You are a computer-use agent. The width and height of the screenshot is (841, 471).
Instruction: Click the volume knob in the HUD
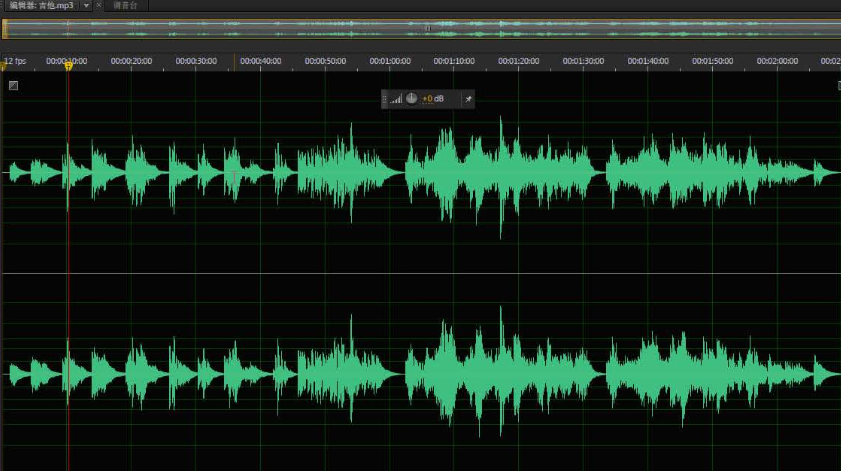point(411,98)
